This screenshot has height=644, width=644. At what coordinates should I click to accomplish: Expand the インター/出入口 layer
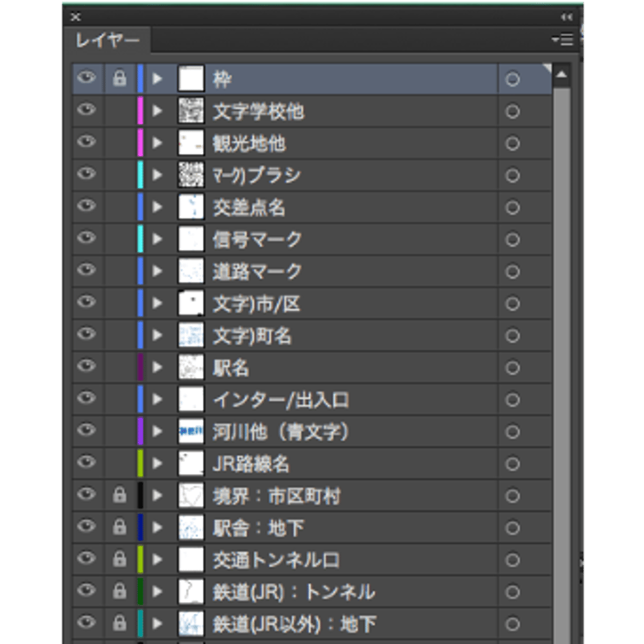pyautogui.click(x=157, y=399)
